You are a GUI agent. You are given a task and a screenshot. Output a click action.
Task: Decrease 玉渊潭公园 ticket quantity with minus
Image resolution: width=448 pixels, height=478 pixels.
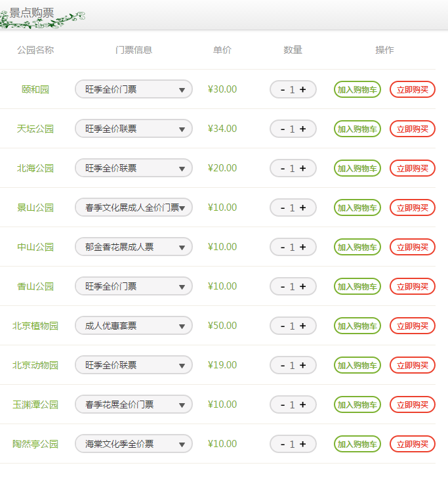click(283, 405)
